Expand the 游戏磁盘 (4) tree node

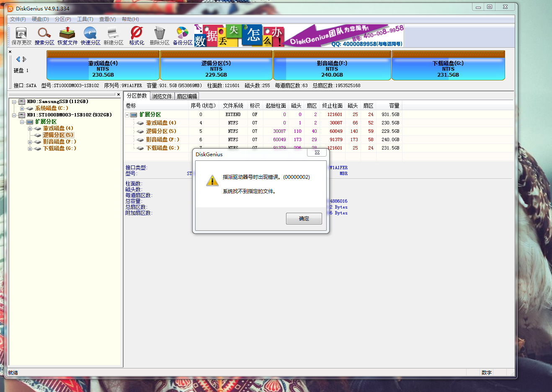tap(30, 129)
